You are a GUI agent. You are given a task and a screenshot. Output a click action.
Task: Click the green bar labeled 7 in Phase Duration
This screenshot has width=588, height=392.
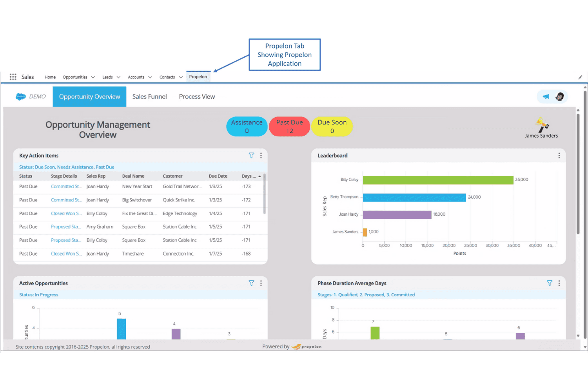pos(375,333)
